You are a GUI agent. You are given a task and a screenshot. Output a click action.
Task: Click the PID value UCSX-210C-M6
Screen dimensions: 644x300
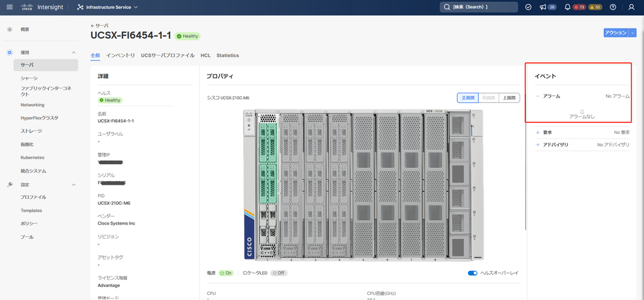click(x=114, y=203)
